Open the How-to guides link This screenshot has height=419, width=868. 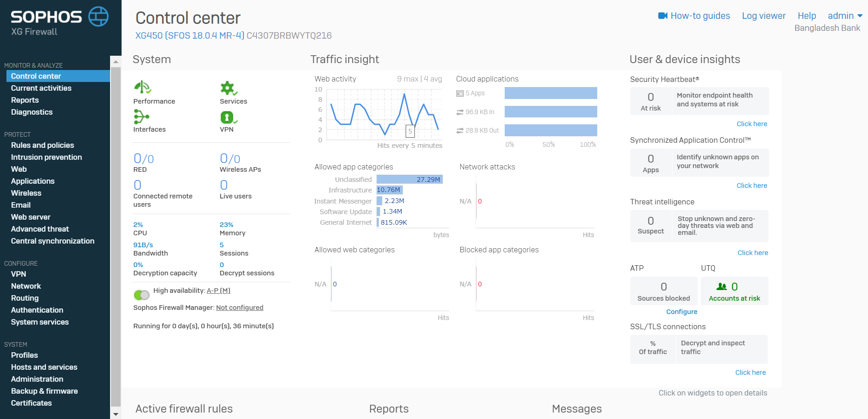700,16
